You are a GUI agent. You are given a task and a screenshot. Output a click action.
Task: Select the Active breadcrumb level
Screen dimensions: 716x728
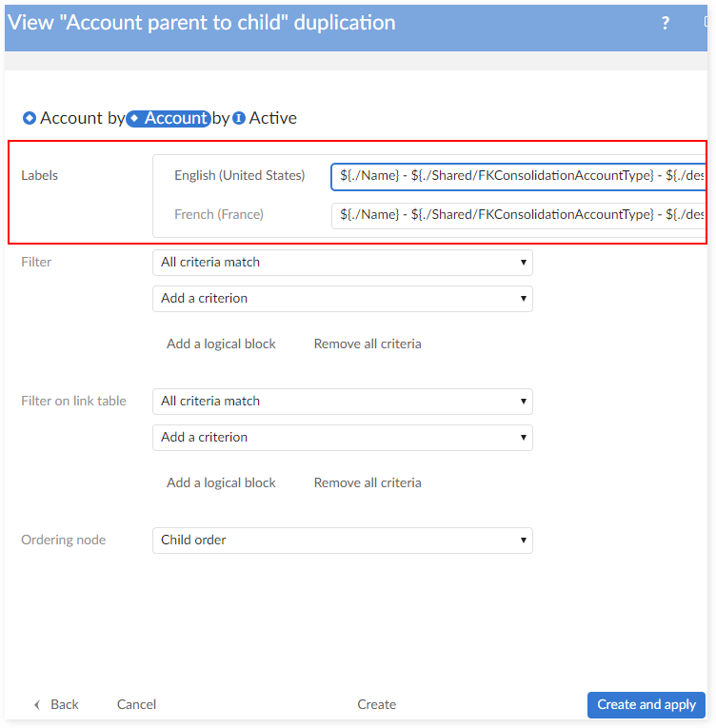(x=272, y=119)
